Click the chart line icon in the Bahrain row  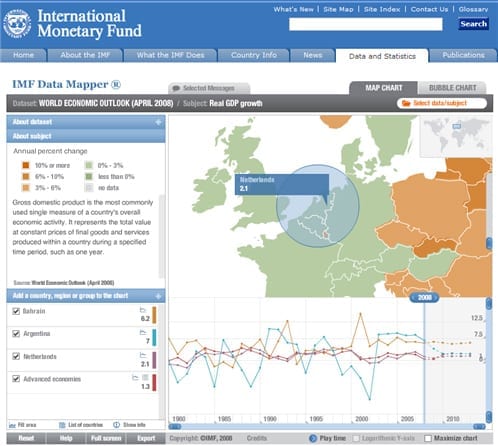coord(143,310)
